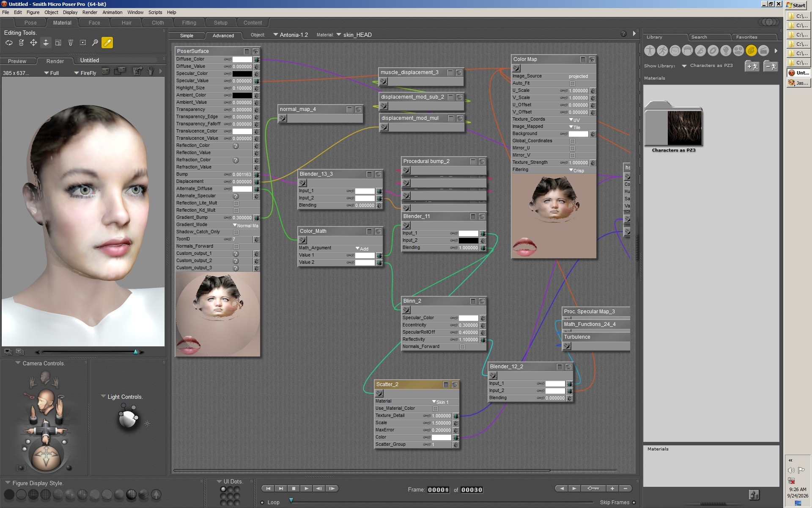Toggle Normals_Forward in Blinn_2 node

coord(462,347)
